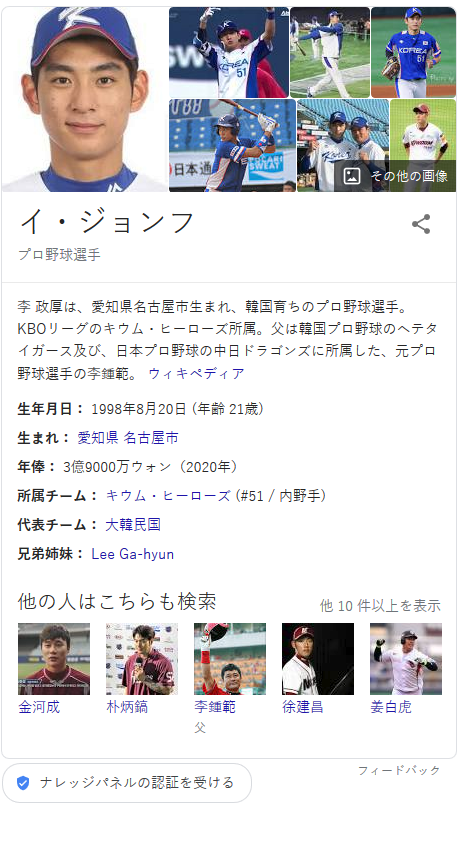Click the フィードバック link
This screenshot has height=845, width=465.
pyautogui.click(x=399, y=771)
